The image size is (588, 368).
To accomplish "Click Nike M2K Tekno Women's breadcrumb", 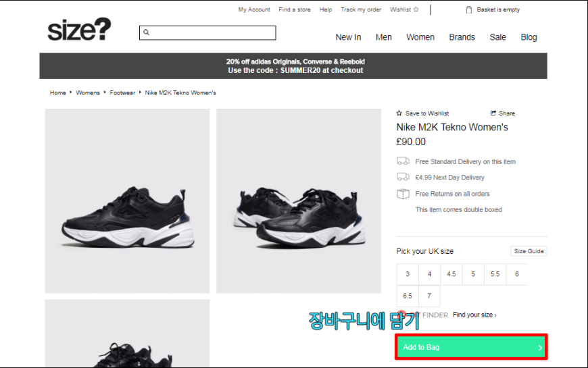I will (x=180, y=93).
